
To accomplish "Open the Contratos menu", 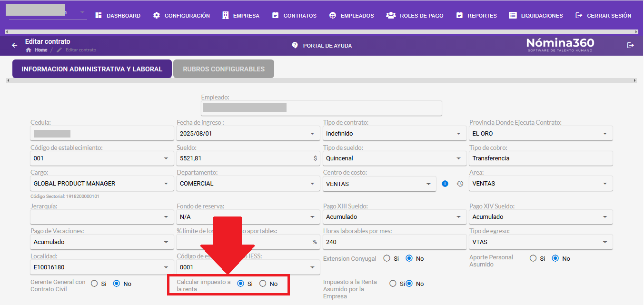I will 294,16.
